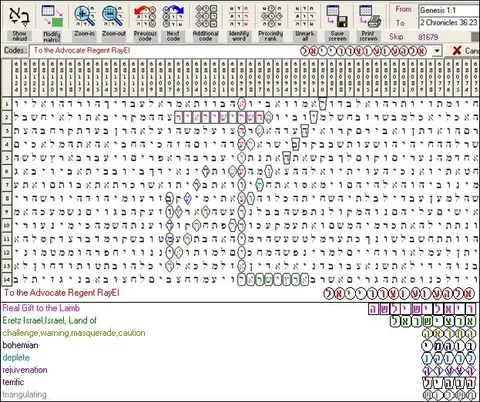Open the Proximity rank tool

click(x=271, y=16)
